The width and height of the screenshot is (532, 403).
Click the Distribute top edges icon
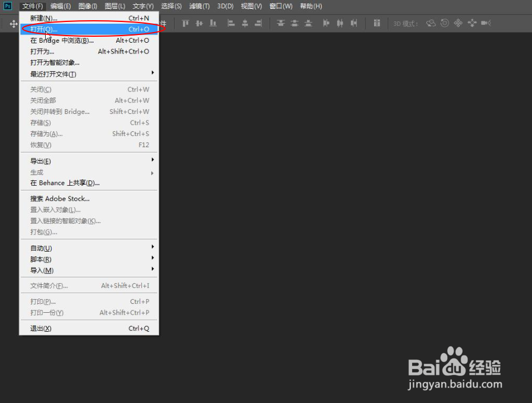(281, 23)
